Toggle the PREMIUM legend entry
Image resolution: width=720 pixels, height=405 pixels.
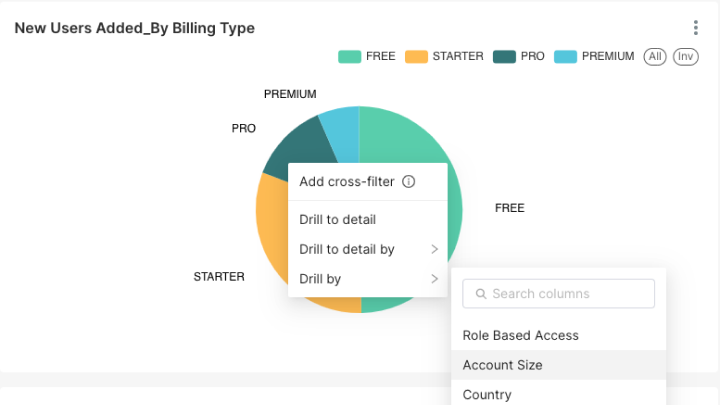coord(594,56)
